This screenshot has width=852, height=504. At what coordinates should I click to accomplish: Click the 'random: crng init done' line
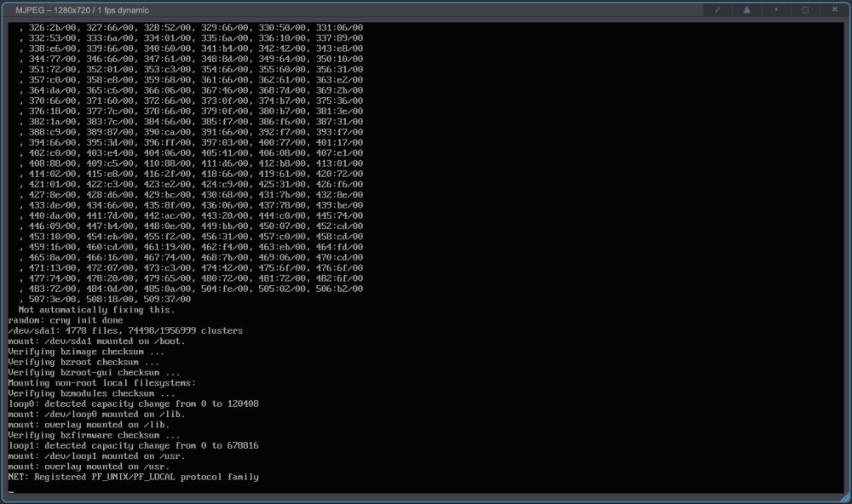[66, 320]
